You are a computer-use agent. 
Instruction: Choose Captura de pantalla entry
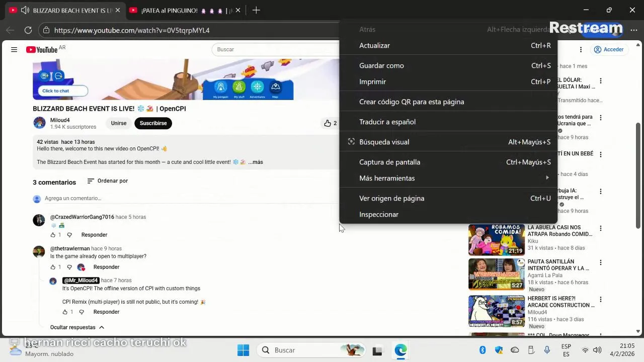pyautogui.click(x=448, y=162)
